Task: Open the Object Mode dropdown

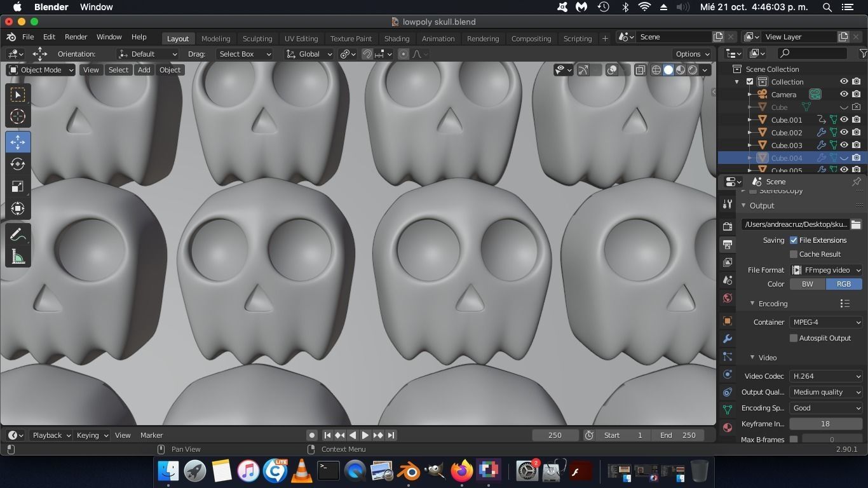Action: point(41,70)
